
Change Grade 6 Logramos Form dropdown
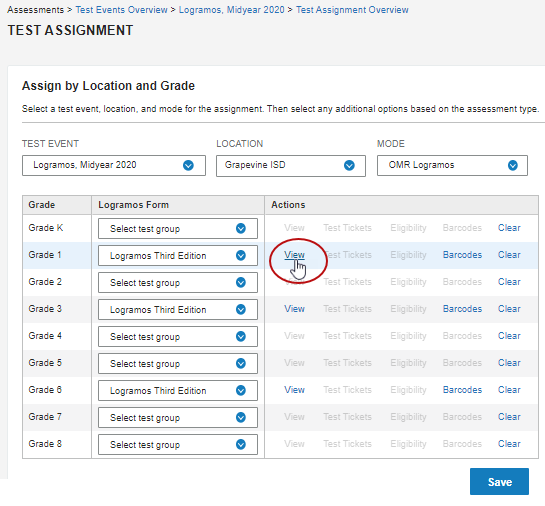click(178, 390)
